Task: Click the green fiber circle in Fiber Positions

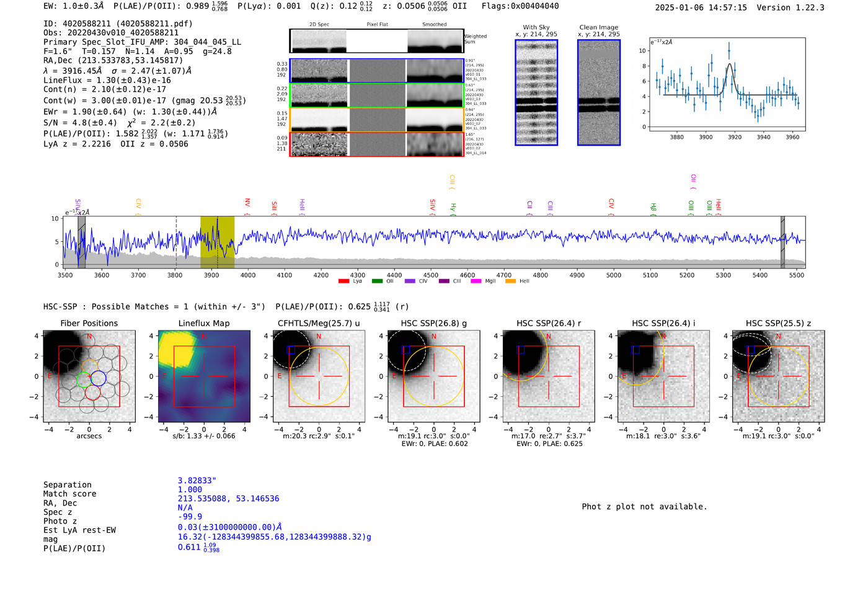Action: coord(84,380)
